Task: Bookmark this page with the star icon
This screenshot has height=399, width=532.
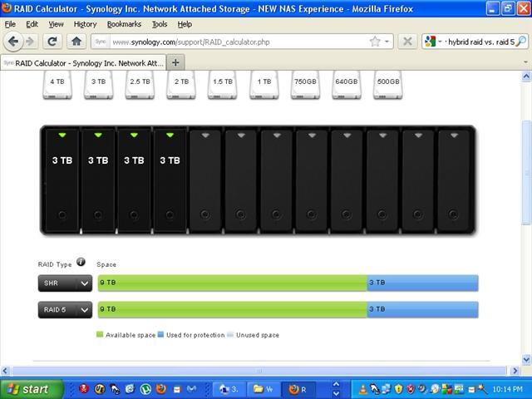Action: [x=375, y=42]
